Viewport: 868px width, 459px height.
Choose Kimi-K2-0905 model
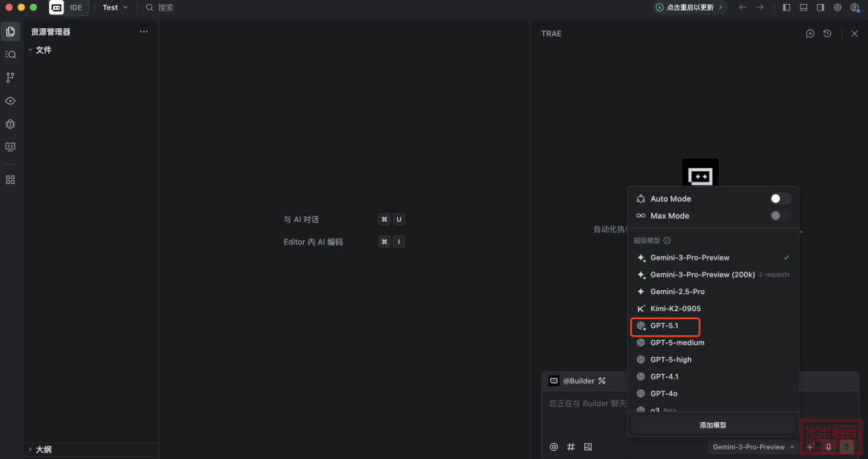pyautogui.click(x=675, y=309)
